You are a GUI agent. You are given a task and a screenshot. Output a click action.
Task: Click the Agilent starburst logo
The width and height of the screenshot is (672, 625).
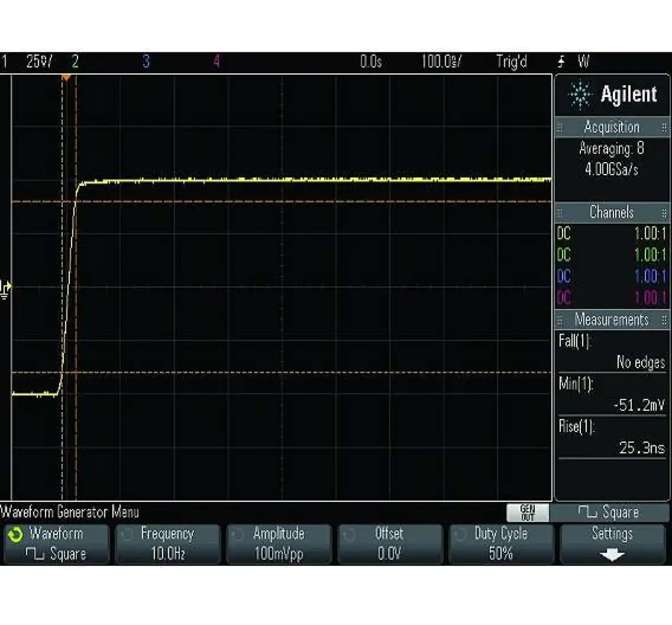(x=580, y=95)
